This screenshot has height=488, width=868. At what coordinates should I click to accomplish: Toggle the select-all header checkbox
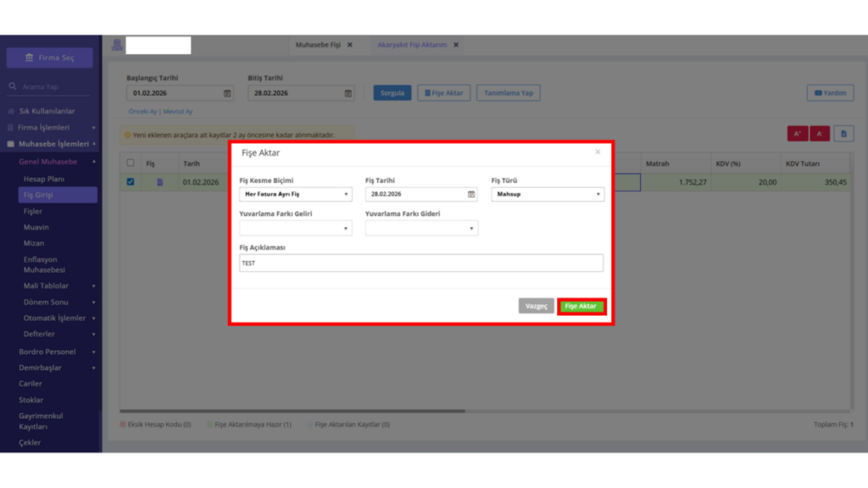pyautogui.click(x=131, y=163)
